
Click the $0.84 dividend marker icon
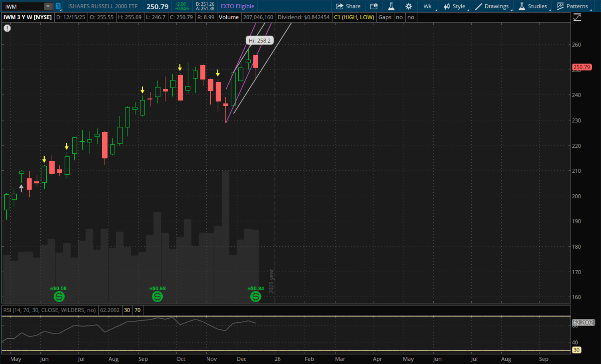tap(256, 297)
